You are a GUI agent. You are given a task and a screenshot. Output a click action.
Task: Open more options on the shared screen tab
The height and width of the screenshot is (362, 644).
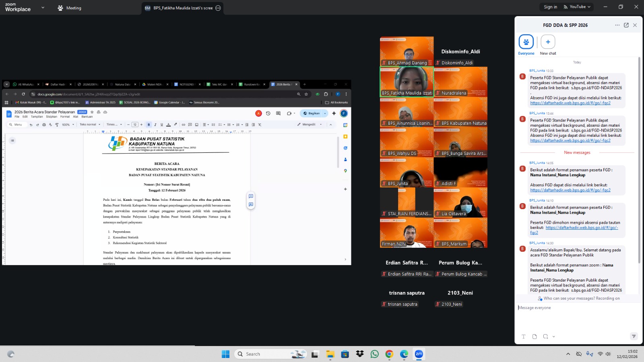218,8
